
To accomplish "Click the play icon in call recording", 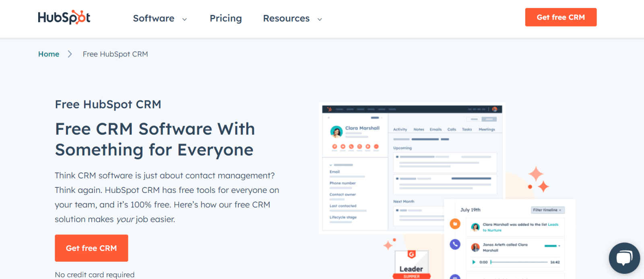I will [x=474, y=262].
